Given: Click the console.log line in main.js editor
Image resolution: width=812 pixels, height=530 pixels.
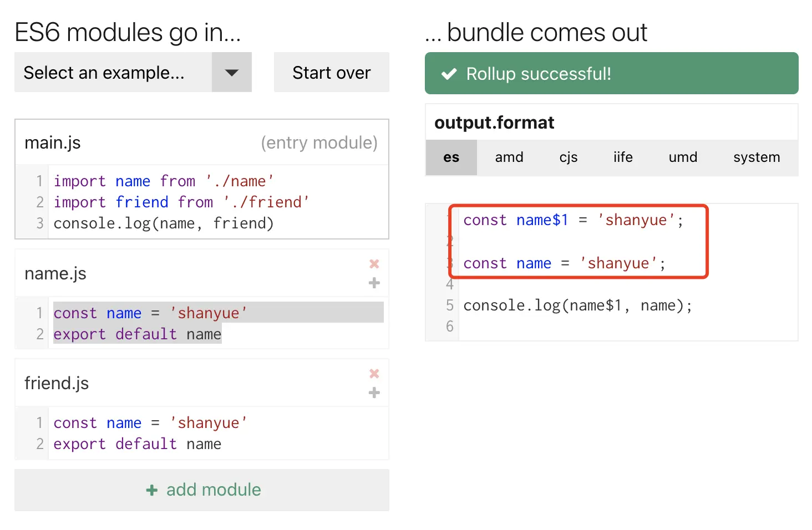Looking at the screenshot, I should (164, 223).
